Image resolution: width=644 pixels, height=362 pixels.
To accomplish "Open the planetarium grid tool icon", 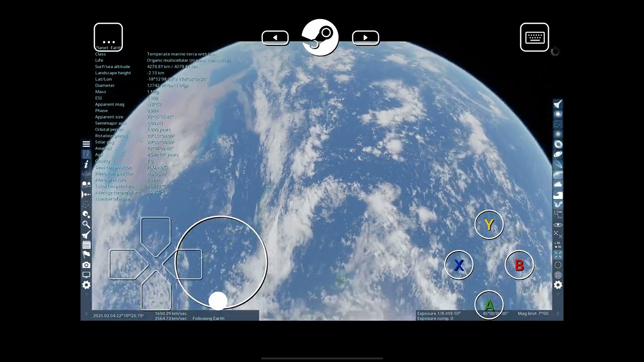I will tap(86, 154).
